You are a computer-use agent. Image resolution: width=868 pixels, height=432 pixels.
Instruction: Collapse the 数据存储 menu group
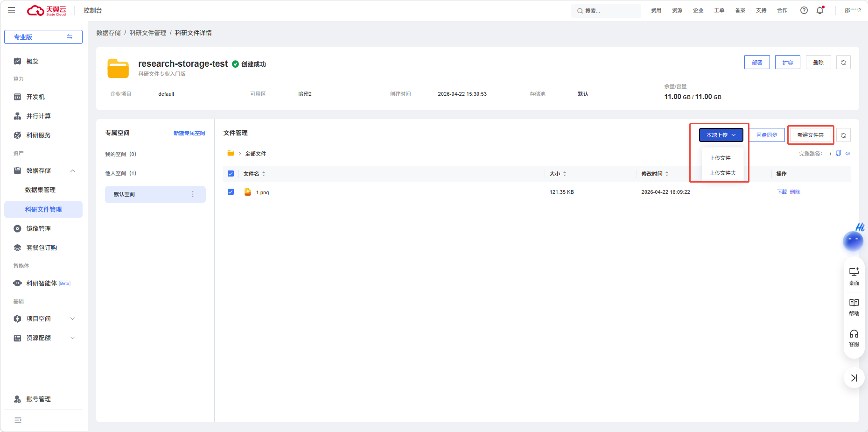tap(73, 171)
